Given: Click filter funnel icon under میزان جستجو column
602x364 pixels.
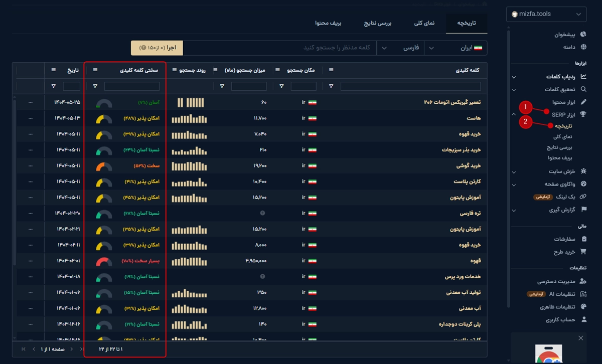Looking at the screenshot, I should coord(222,86).
